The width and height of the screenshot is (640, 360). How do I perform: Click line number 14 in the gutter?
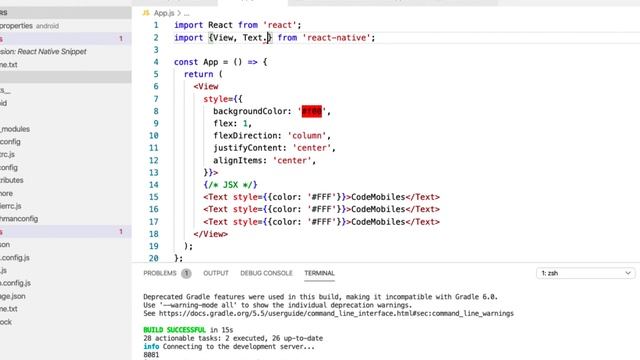[153, 184]
